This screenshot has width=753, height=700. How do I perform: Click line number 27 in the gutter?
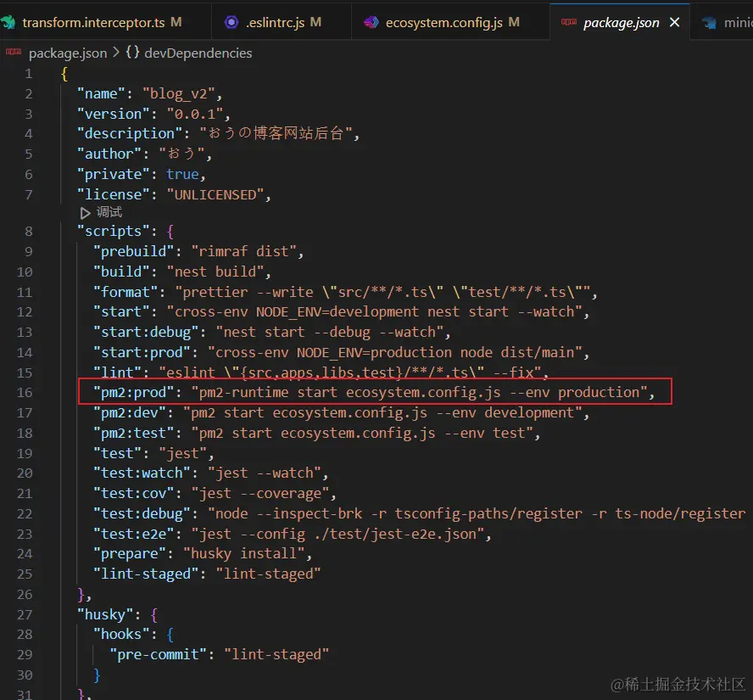[25, 614]
